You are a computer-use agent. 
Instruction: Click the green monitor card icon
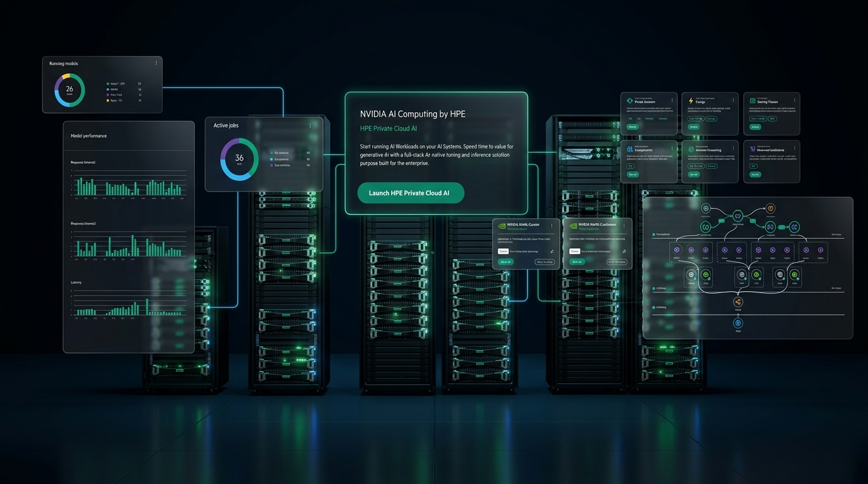click(x=753, y=101)
